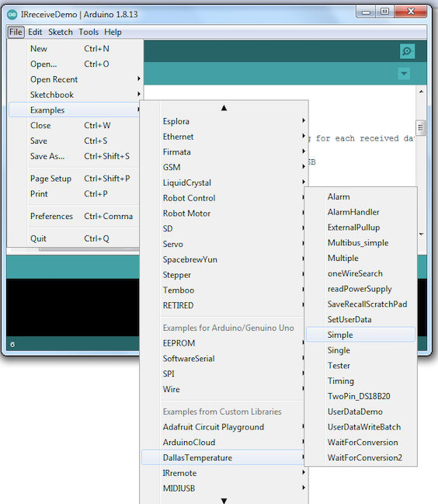Click Save in the File menu
The height and width of the screenshot is (504, 438).
(76, 141)
